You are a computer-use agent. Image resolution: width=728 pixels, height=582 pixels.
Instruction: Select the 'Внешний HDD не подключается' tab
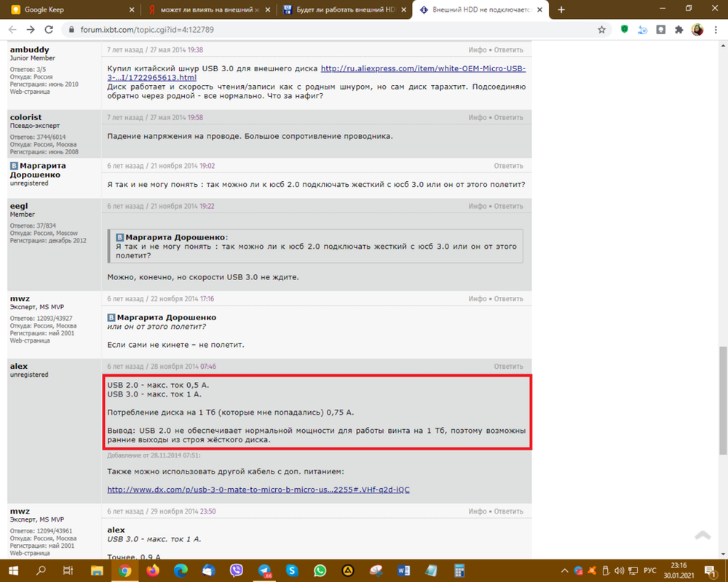(480, 9)
